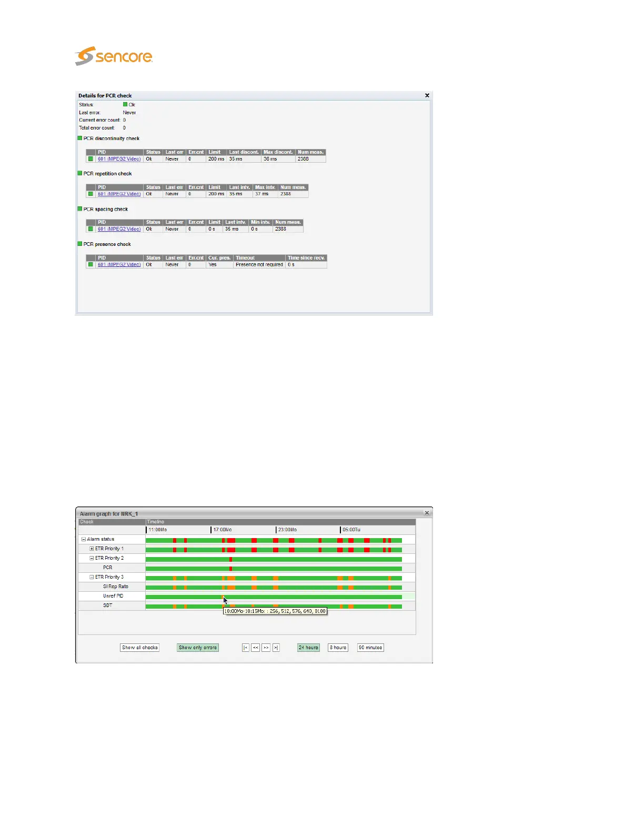Click green status icon beside PCR discontinuity check
This screenshot has height=834, width=644.
80,138
